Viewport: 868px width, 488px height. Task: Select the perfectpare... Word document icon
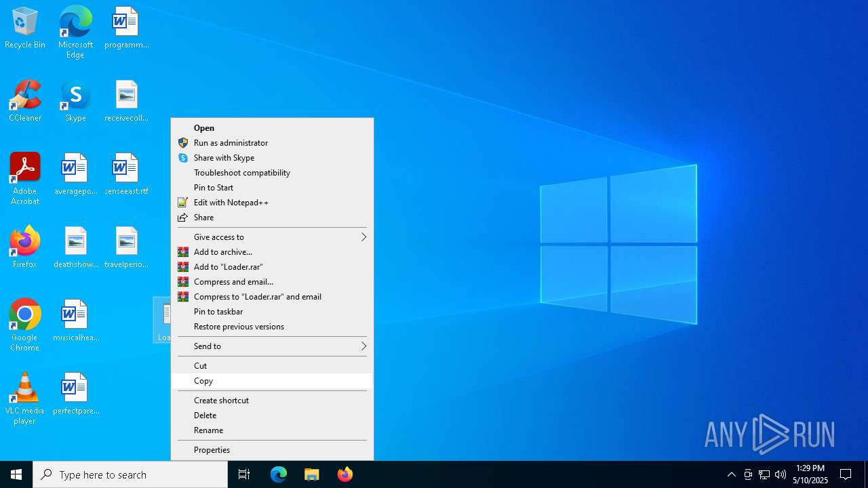pyautogui.click(x=75, y=394)
